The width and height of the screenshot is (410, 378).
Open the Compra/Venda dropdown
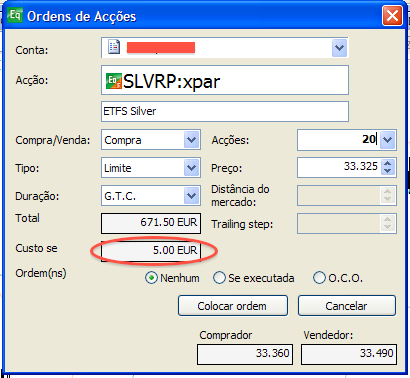click(191, 140)
